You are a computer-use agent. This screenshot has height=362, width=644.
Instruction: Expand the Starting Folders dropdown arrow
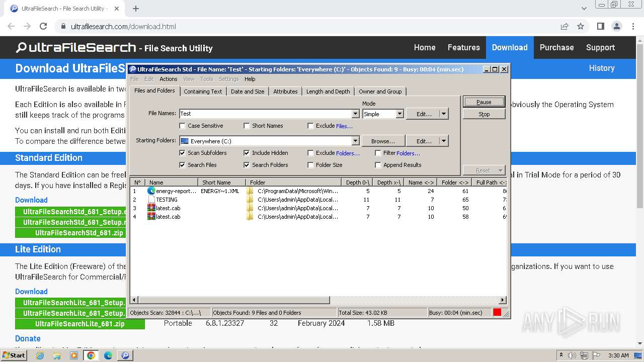click(355, 141)
